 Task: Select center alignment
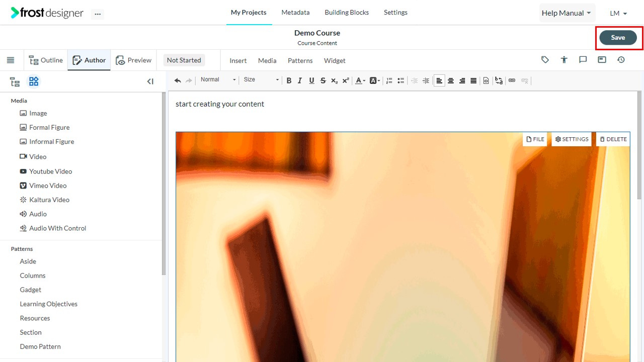tap(451, 80)
